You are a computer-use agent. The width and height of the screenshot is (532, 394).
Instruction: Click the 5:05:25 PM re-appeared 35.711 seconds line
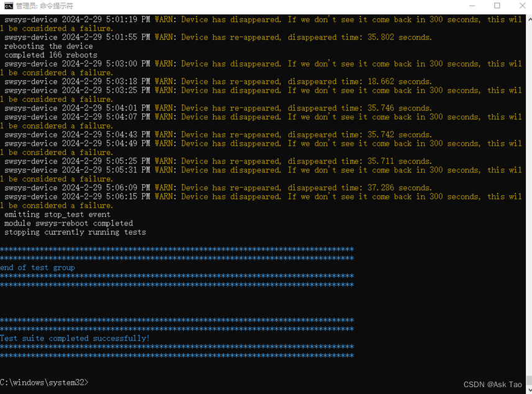click(x=218, y=162)
